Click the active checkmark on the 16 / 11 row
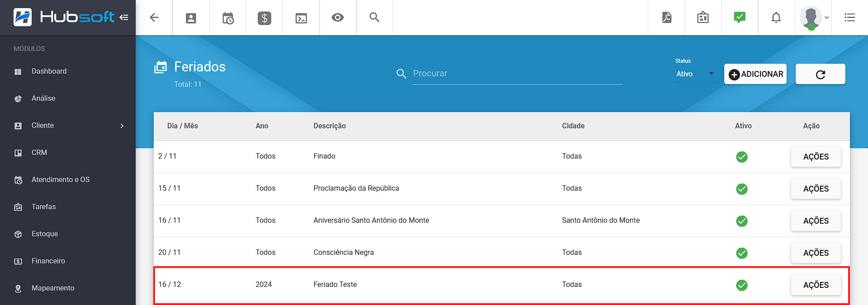This screenshot has height=305, width=868. click(x=742, y=221)
